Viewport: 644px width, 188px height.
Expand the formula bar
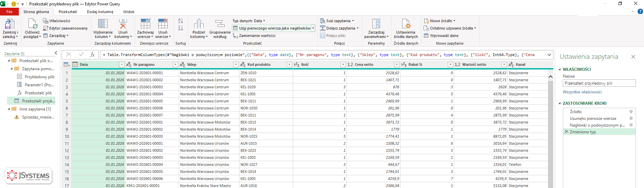point(549,55)
